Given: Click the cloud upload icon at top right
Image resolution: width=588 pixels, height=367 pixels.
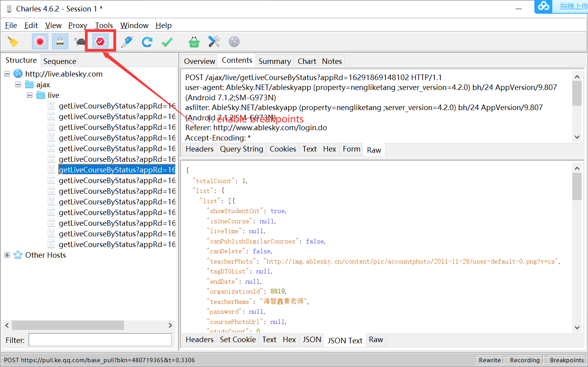Looking at the screenshot, I should point(544,6).
